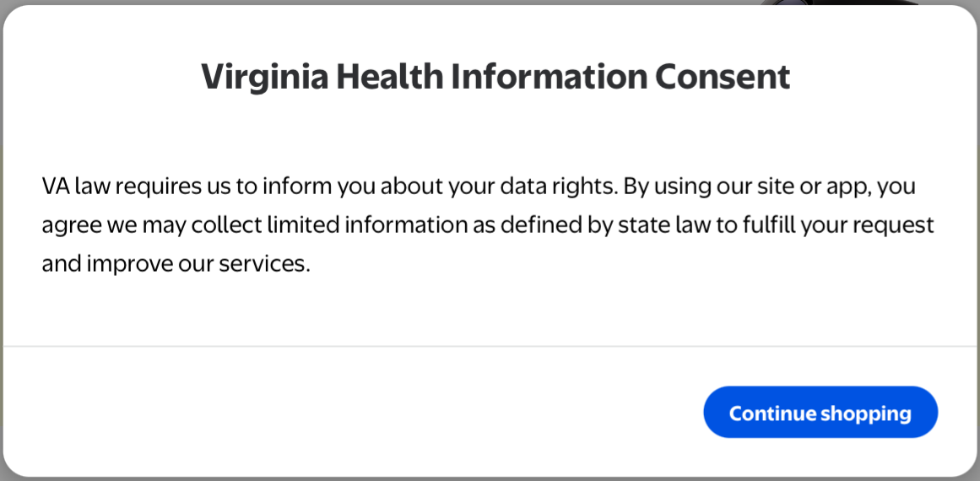Screen dimensions: 980x481
Task: Click the horizontal divider above the button
Action: 490,346
